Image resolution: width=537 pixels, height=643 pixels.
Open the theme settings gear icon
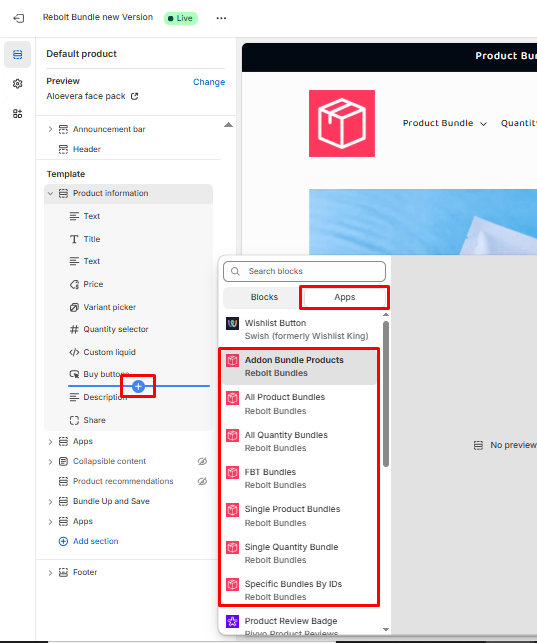pos(17,84)
